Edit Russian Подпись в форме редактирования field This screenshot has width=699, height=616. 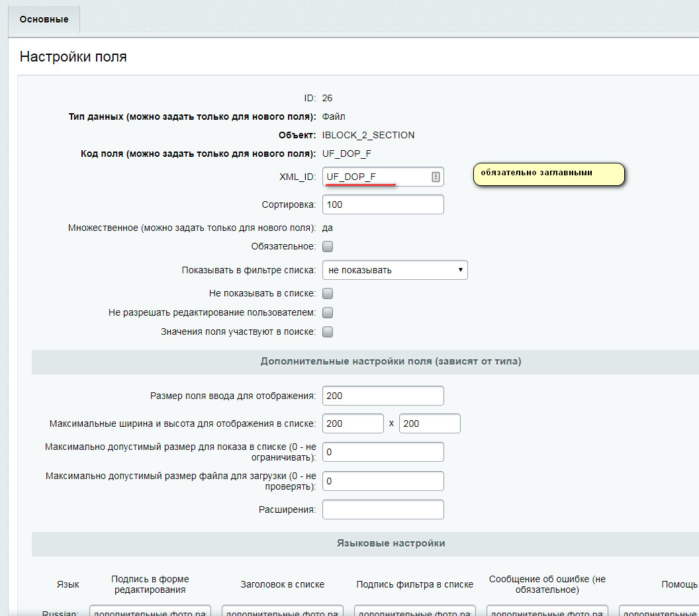tap(150, 611)
